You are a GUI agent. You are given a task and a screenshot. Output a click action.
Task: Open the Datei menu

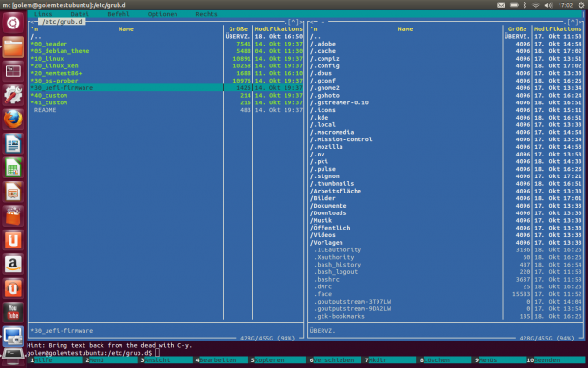(x=80, y=14)
